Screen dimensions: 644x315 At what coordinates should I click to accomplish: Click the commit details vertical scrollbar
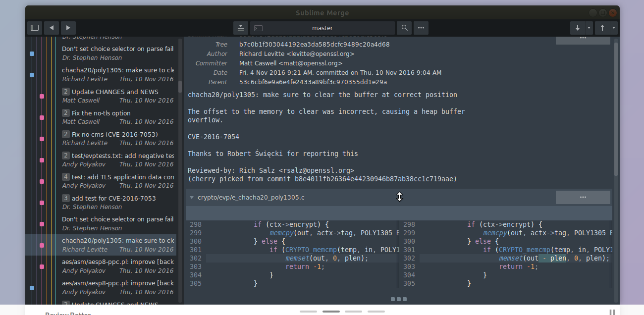click(x=616, y=109)
